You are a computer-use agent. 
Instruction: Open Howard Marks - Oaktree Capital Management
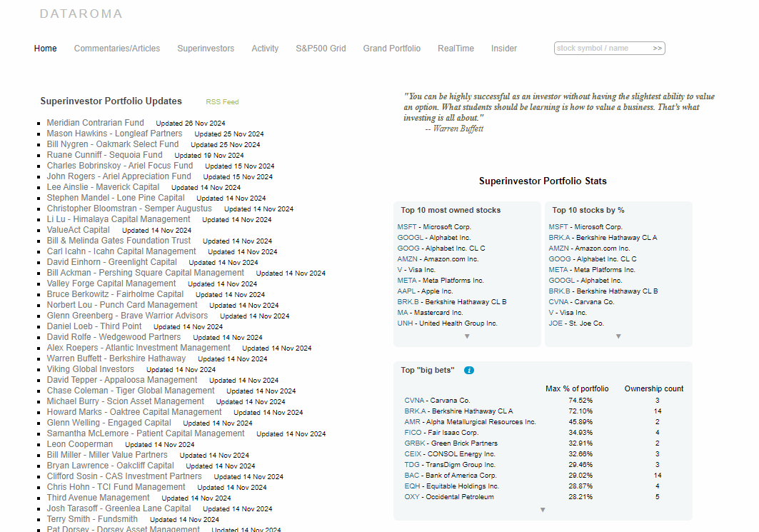pos(134,412)
